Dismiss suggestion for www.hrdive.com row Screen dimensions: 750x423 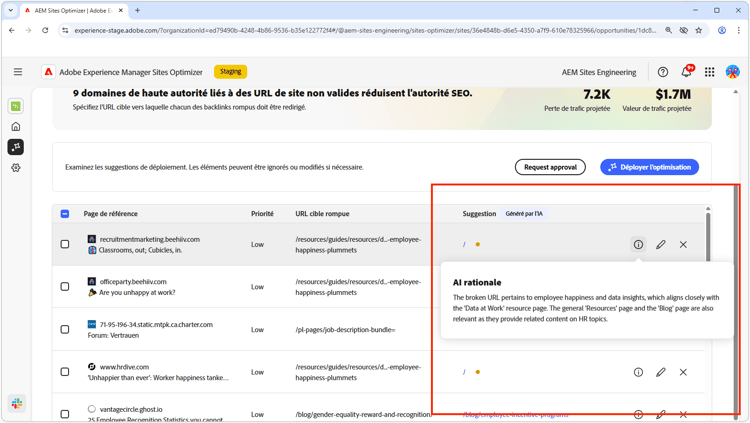683,372
